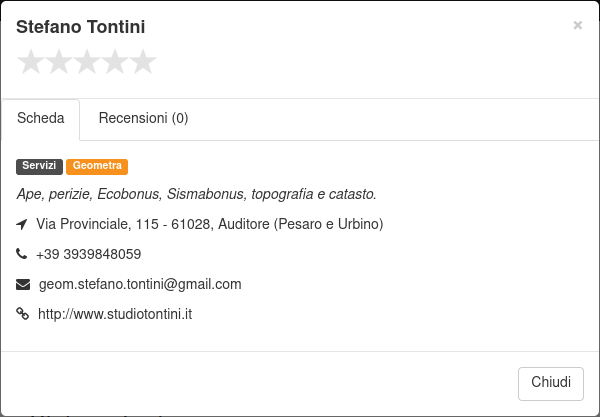600x417 pixels.
Task: Open the Recensioni (0) tab
Action: pos(143,118)
